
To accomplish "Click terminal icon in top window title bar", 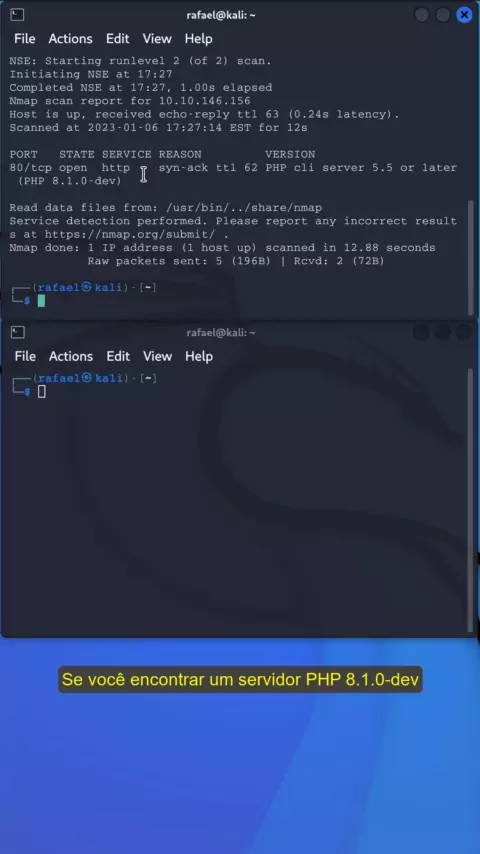I will click(17, 15).
